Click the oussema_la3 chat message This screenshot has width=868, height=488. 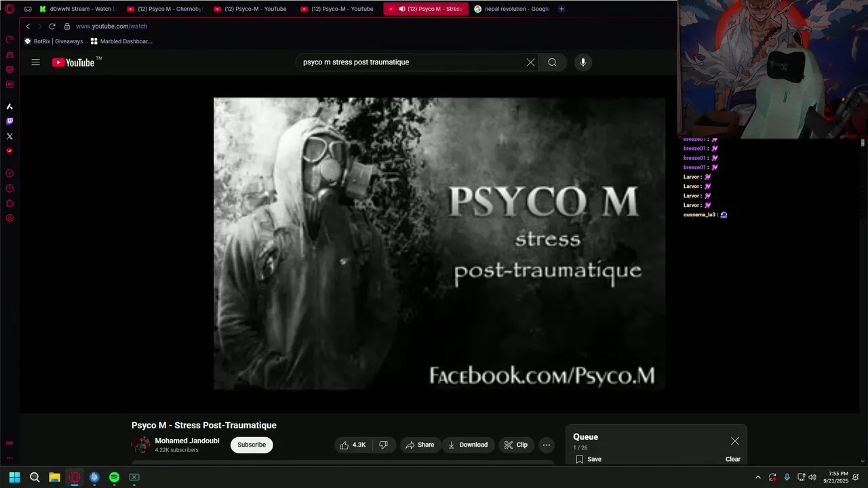(705, 214)
